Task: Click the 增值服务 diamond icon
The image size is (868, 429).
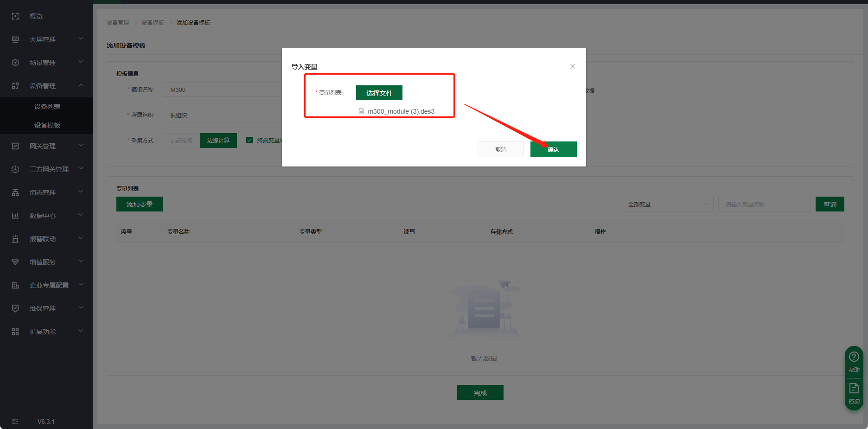Action: 15,262
